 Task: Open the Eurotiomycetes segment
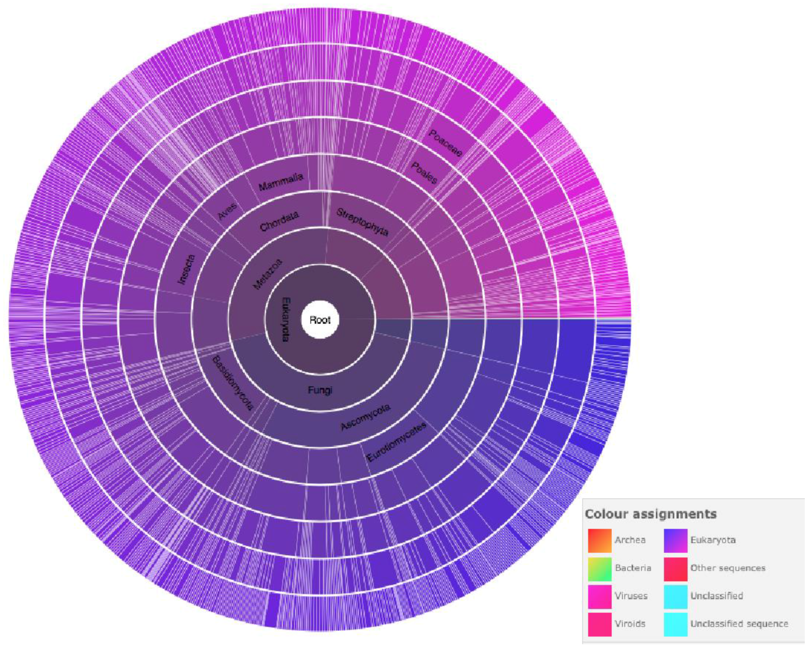pyautogui.click(x=396, y=442)
